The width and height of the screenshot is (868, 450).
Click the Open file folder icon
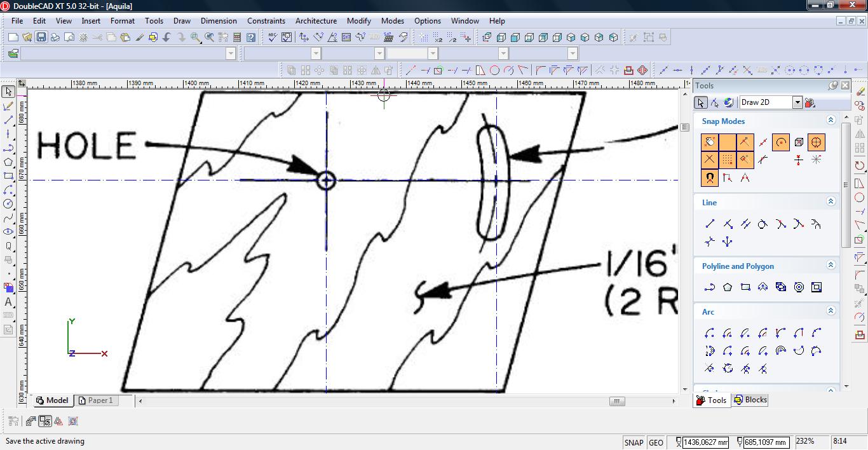tap(27, 37)
